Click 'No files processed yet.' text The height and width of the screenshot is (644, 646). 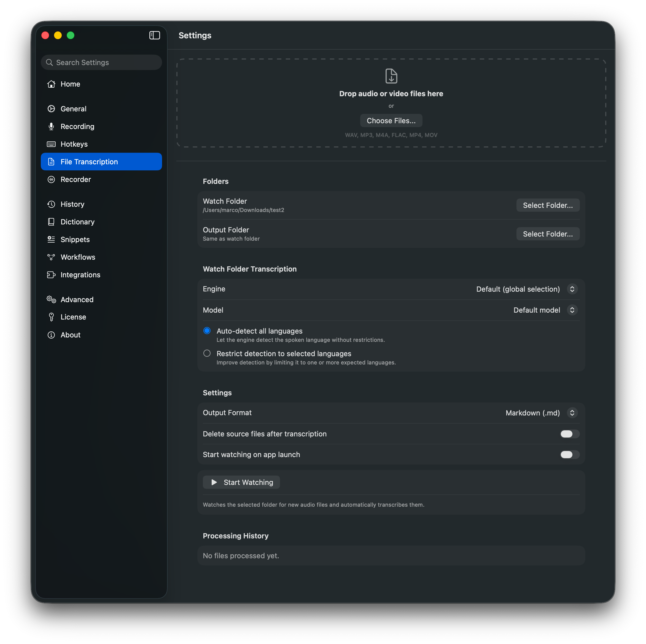point(241,556)
